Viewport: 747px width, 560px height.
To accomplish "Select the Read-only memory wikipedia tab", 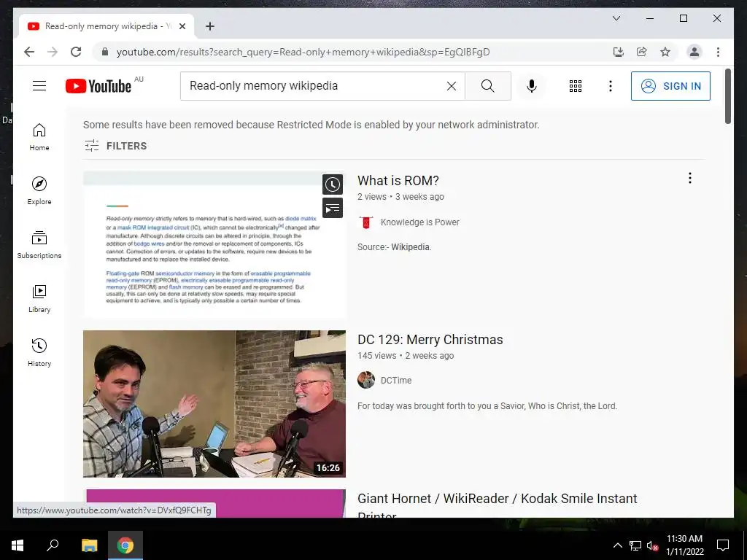I will click(106, 26).
